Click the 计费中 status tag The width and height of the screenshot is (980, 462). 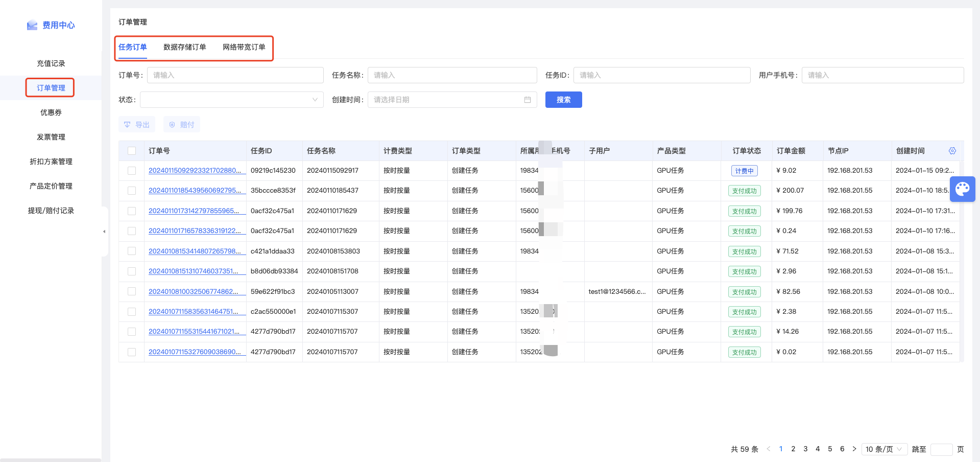point(745,171)
